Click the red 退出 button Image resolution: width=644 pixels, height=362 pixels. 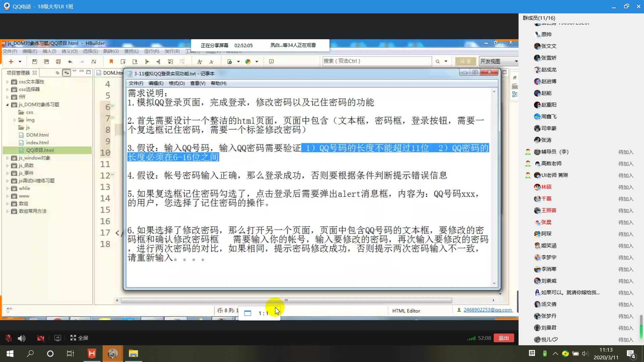[x=503, y=338]
